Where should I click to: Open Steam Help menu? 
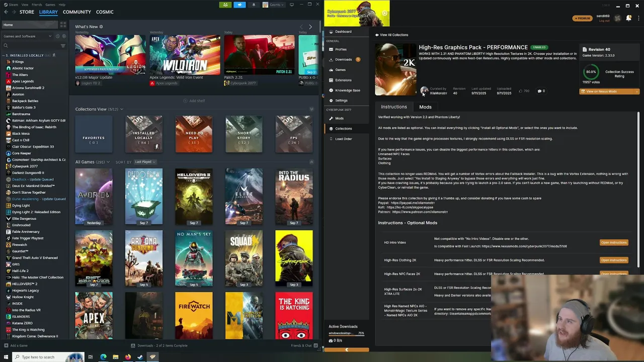click(x=62, y=5)
